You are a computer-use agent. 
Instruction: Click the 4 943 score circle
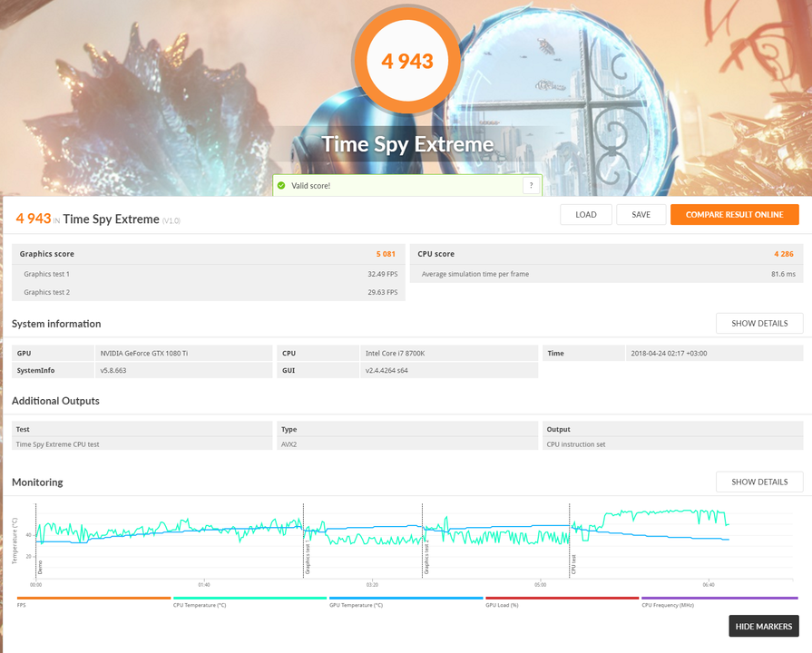coord(407,61)
